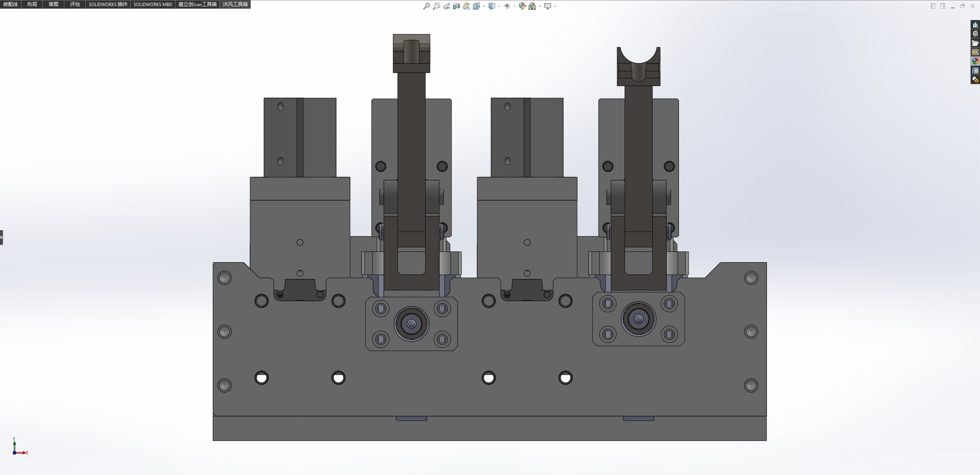The image size is (980, 475).
Task: Click the Apply Scene icon
Action: click(x=532, y=6)
